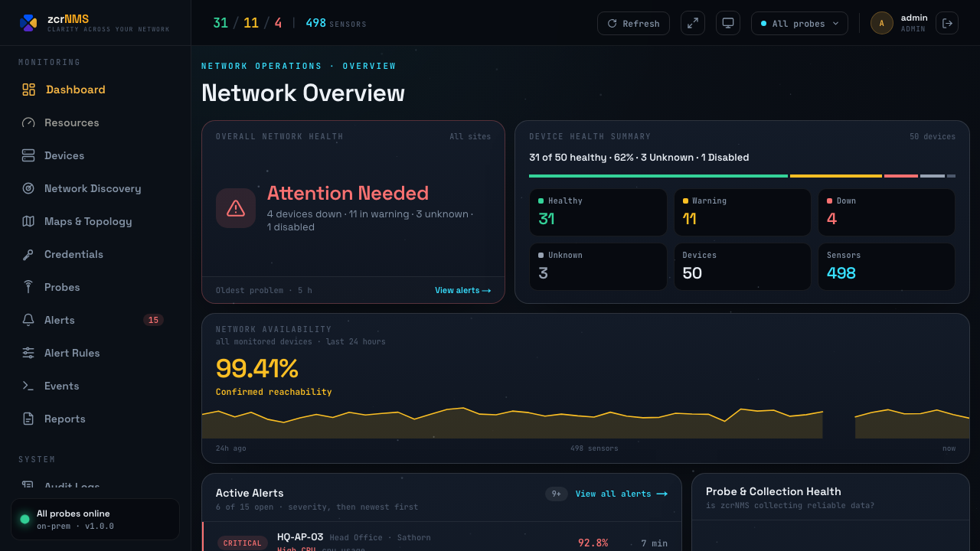Click the logout icon next to admin
This screenshot has width=980, height=551.
(947, 23)
